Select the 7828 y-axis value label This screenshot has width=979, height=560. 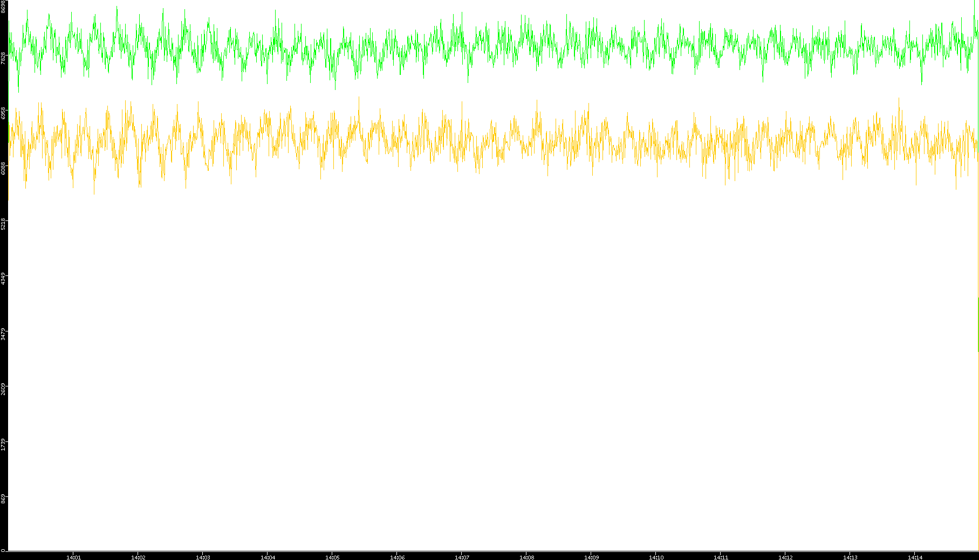(3, 58)
